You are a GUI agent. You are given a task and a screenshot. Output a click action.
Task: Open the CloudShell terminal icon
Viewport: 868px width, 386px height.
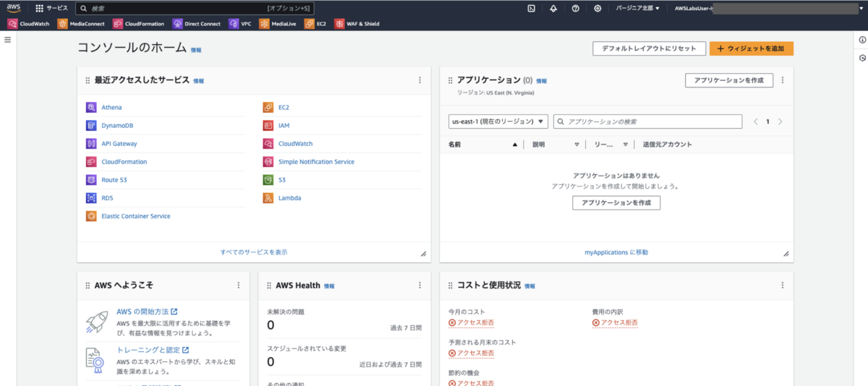[531, 8]
